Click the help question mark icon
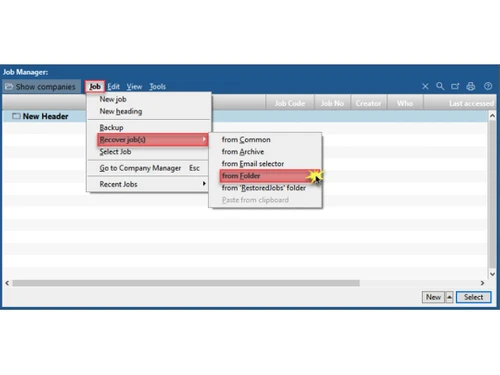Viewport: 500px width, 375px height. 488,87
